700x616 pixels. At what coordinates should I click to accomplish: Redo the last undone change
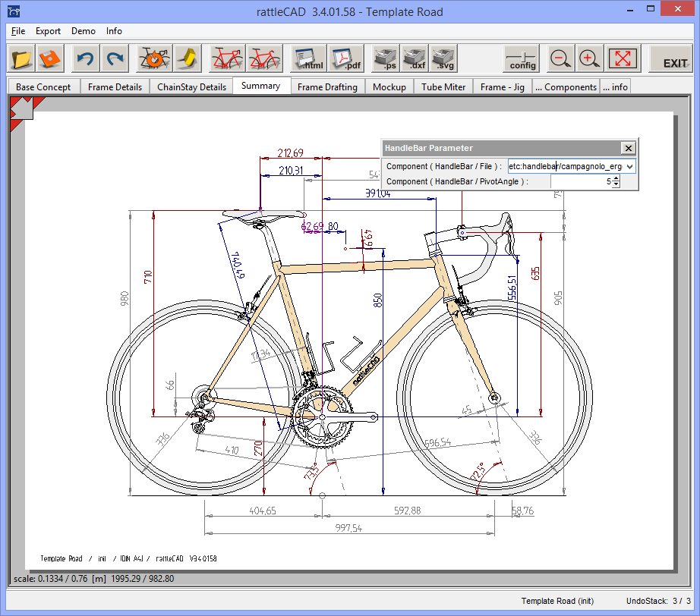(x=115, y=58)
